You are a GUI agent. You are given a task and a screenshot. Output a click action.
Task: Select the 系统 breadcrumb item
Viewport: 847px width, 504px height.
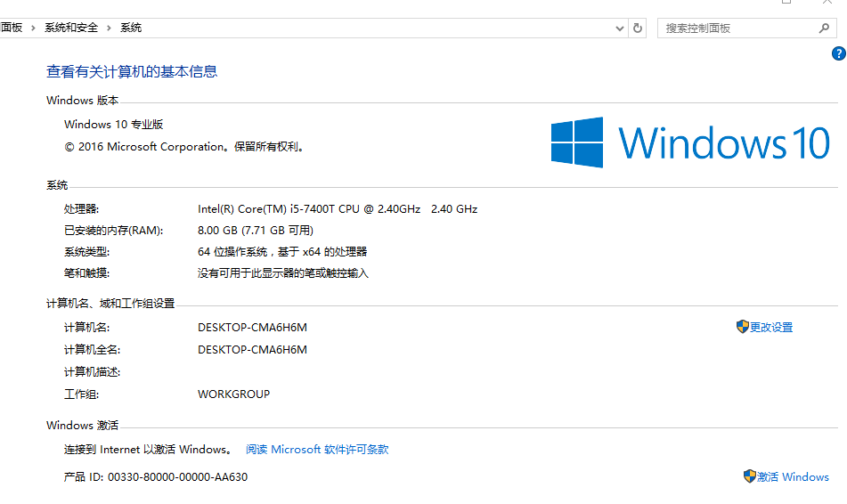tap(131, 28)
